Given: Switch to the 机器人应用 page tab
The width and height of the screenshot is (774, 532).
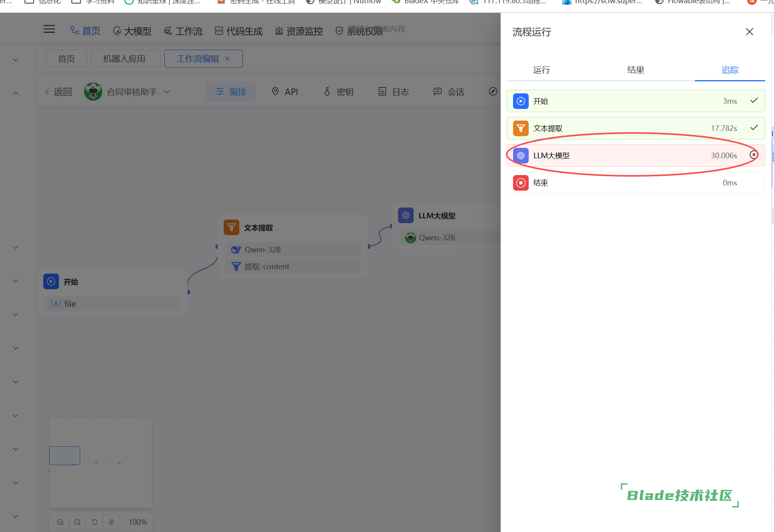Looking at the screenshot, I should 125,59.
